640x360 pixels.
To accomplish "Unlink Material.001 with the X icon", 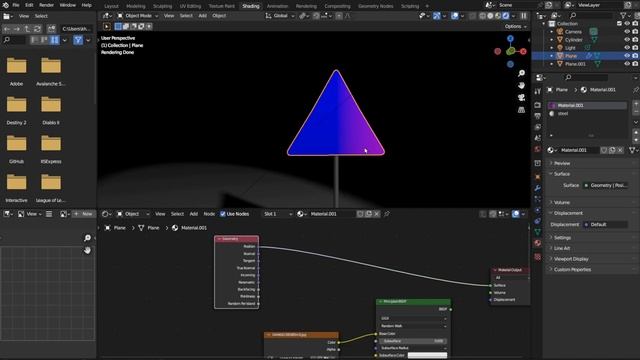I will (x=620, y=150).
